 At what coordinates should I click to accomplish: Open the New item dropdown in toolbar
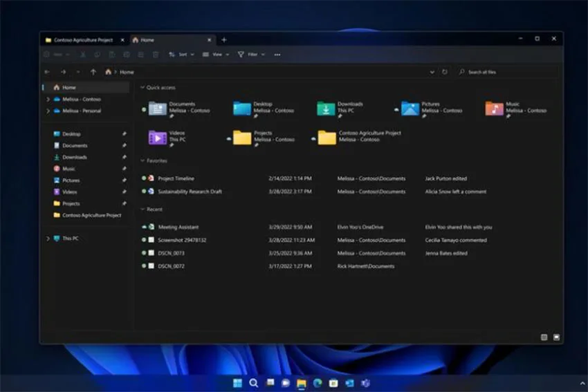pos(57,55)
